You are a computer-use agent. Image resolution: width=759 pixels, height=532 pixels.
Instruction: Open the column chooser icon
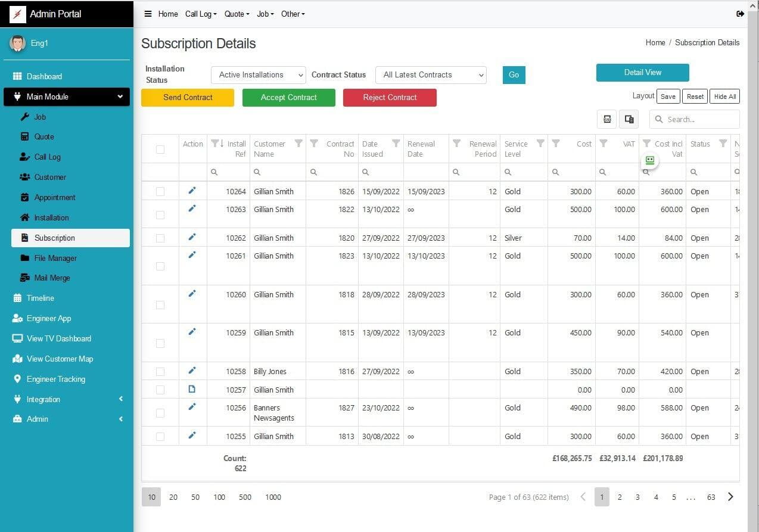pyautogui.click(x=629, y=119)
